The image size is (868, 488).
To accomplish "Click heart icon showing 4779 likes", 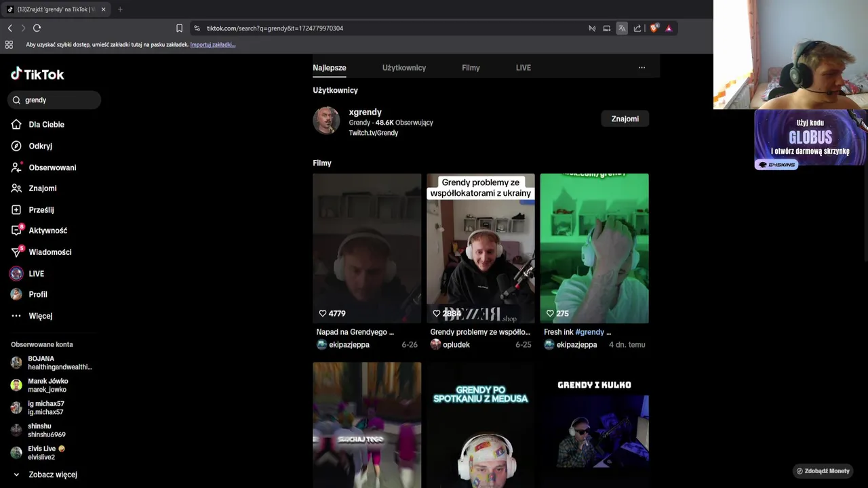I will [x=323, y=313].
